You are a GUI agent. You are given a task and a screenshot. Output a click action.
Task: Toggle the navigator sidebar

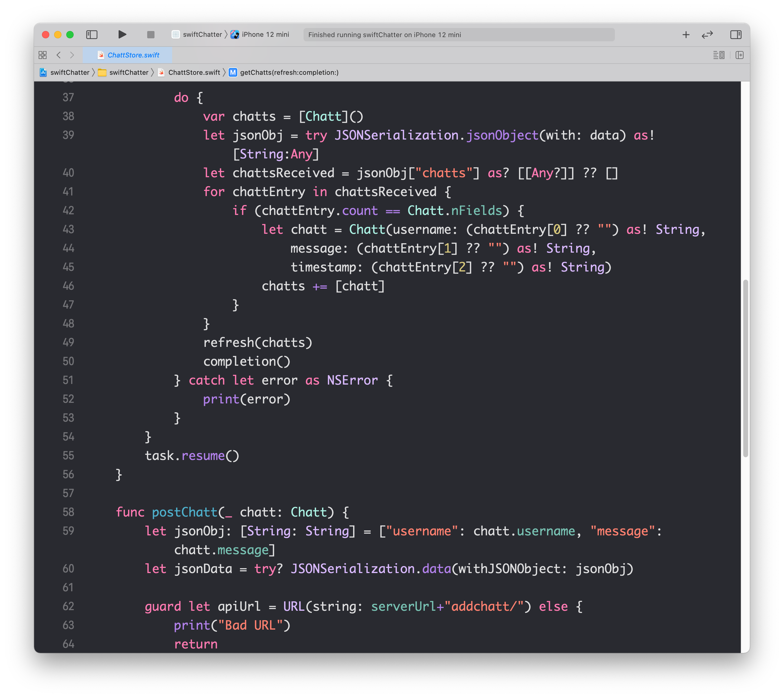pyautogui.click(x=92, y=35)
